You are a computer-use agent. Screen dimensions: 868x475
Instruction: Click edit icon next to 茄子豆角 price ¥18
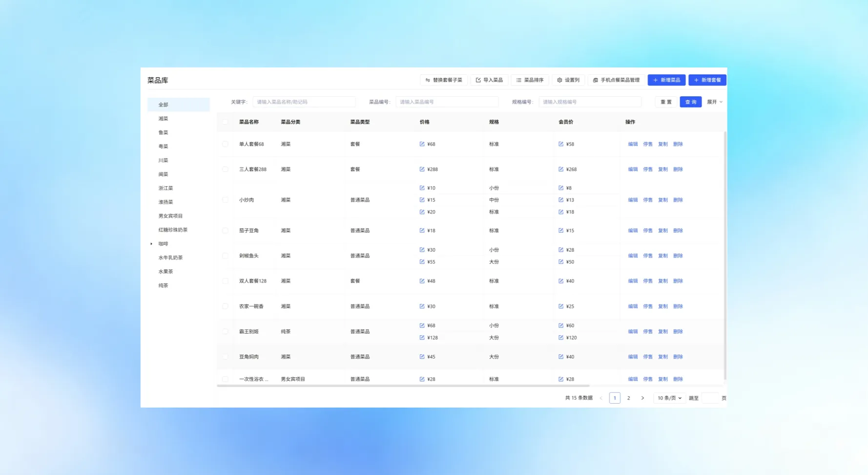point(422,231)
